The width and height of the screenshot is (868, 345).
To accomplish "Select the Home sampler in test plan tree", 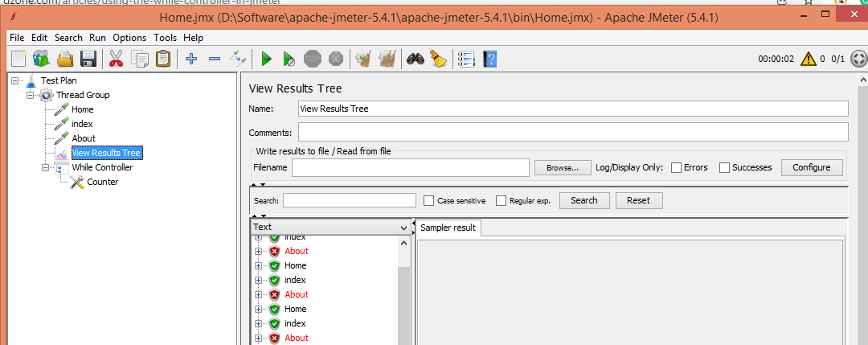I will pos(83,109).
